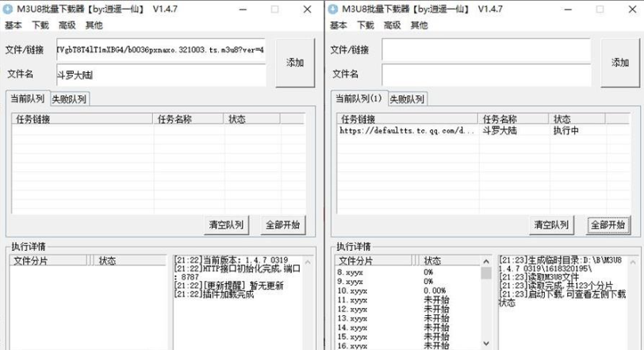The height and width of the screenshot is (350, 644).
Task: Click log line 插件加载完成 in left window
Action: click(214, 294)
